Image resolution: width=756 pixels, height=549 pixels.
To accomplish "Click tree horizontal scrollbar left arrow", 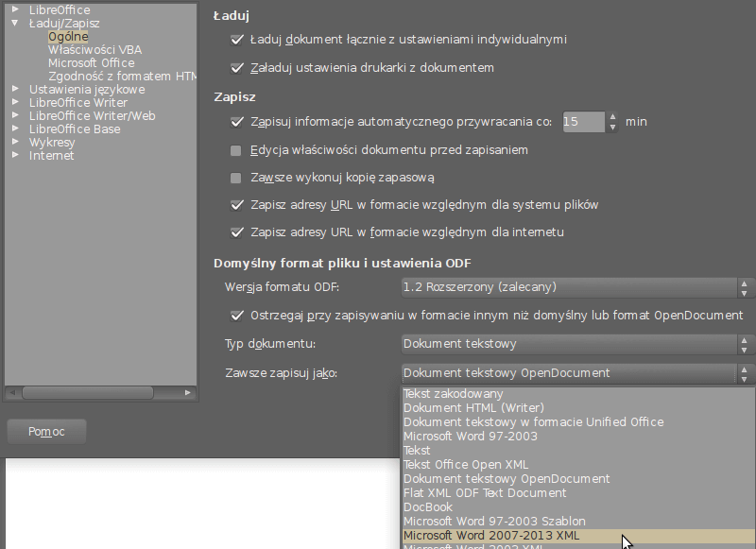I will (12, 393).
